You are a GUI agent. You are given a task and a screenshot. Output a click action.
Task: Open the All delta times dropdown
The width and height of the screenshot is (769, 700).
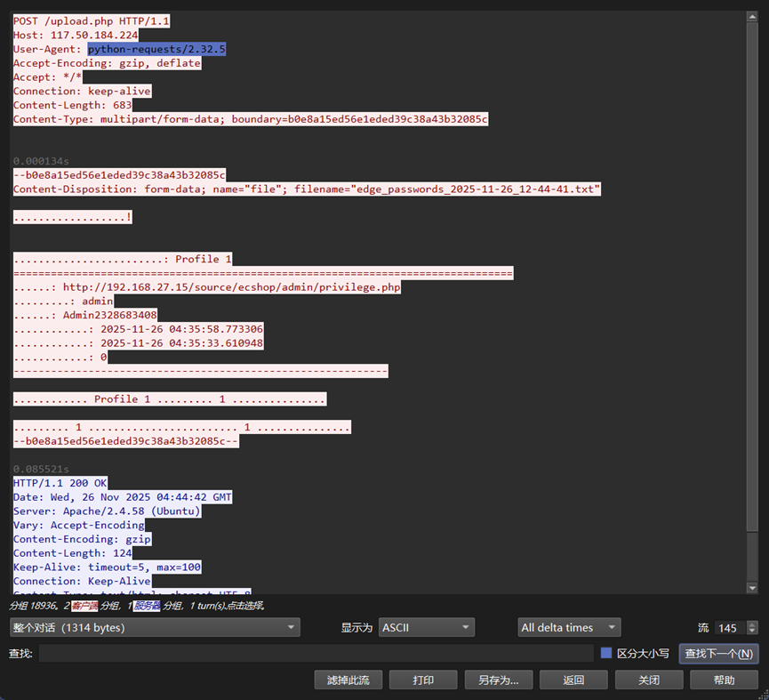[x=568, y=627]
